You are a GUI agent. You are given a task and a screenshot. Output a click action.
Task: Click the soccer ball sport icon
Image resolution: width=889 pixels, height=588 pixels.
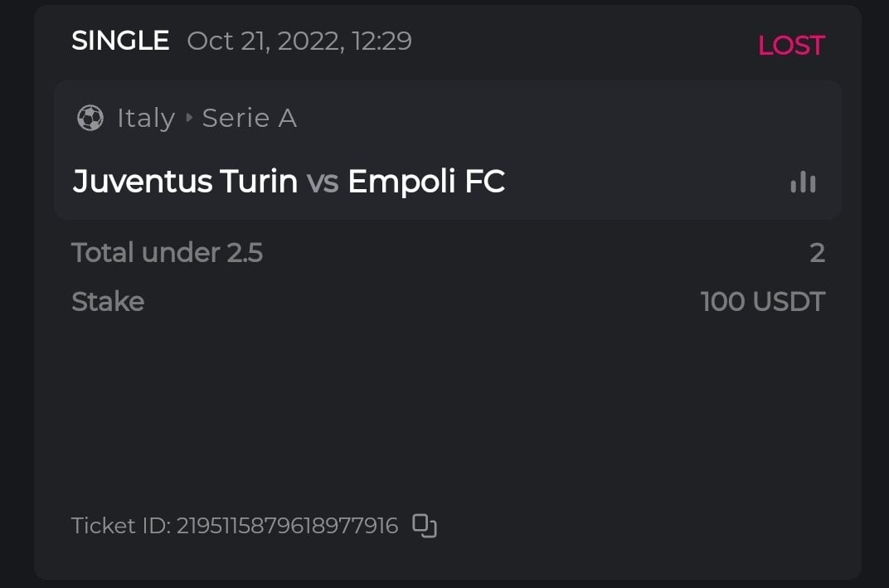[90, 119]
